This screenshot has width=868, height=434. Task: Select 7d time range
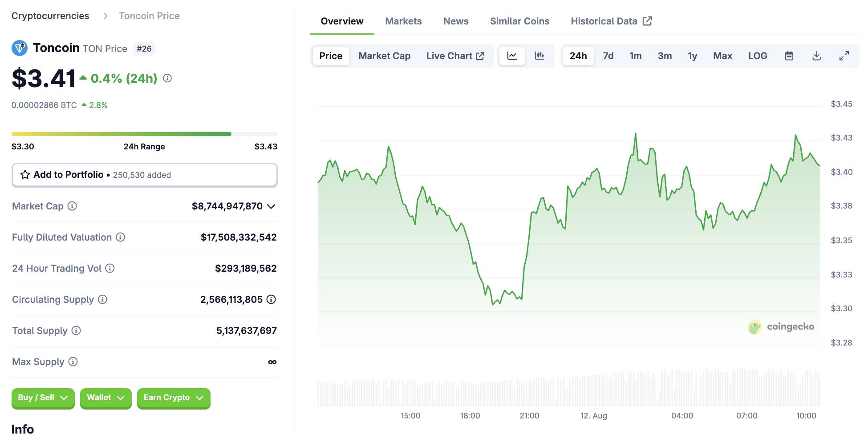pos(608,56)
